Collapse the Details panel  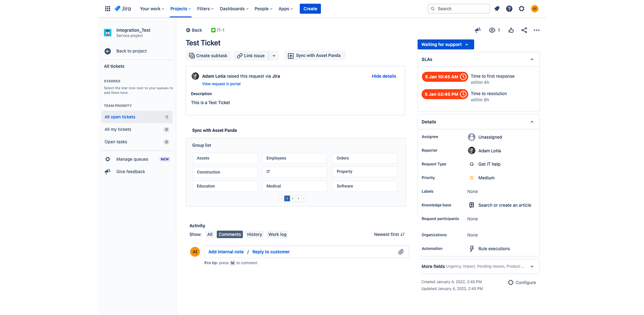coord(532,122)
